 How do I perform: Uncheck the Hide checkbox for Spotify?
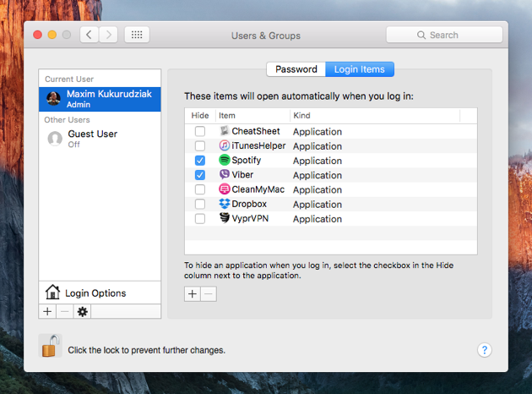(200, 161)
